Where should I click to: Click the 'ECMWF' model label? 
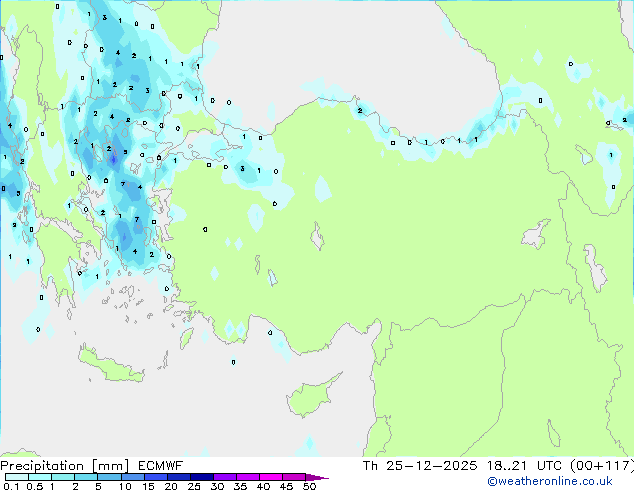click(x=160, y=466)
